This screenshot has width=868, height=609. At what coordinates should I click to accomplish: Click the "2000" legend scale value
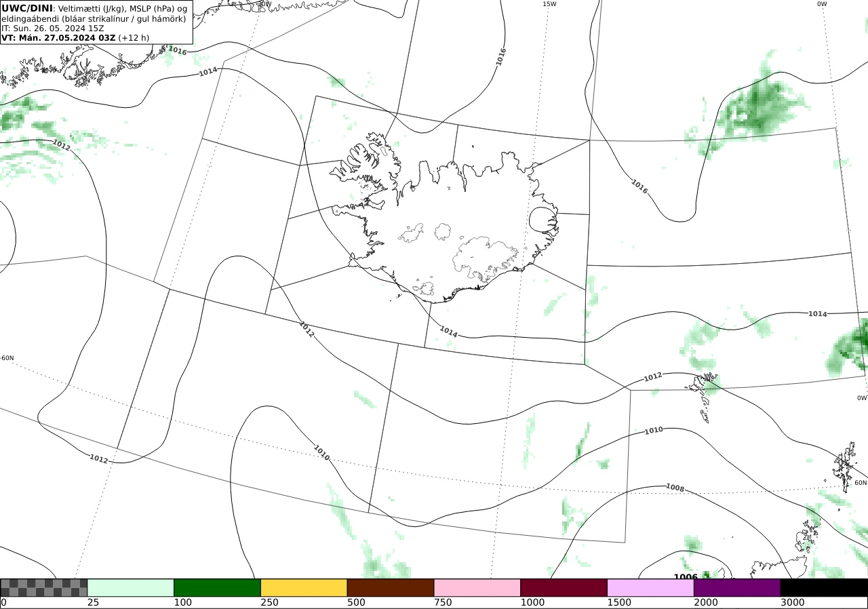[705, 602]
